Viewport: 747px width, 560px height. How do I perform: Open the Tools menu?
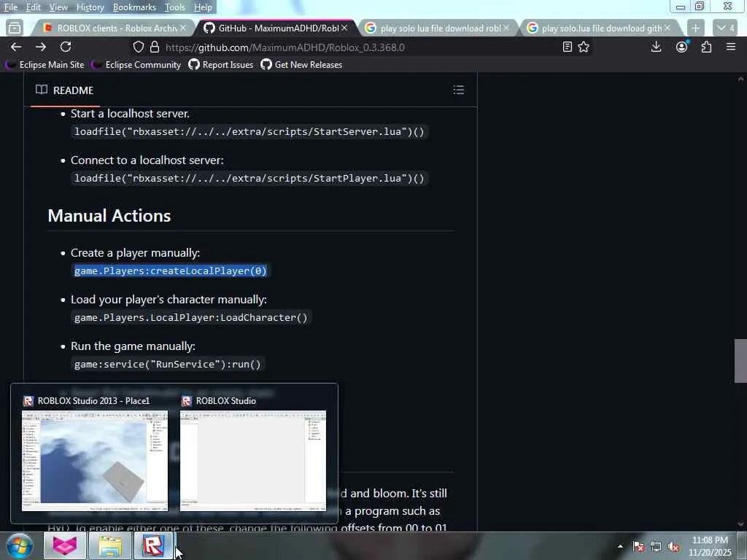coord(174,7)
